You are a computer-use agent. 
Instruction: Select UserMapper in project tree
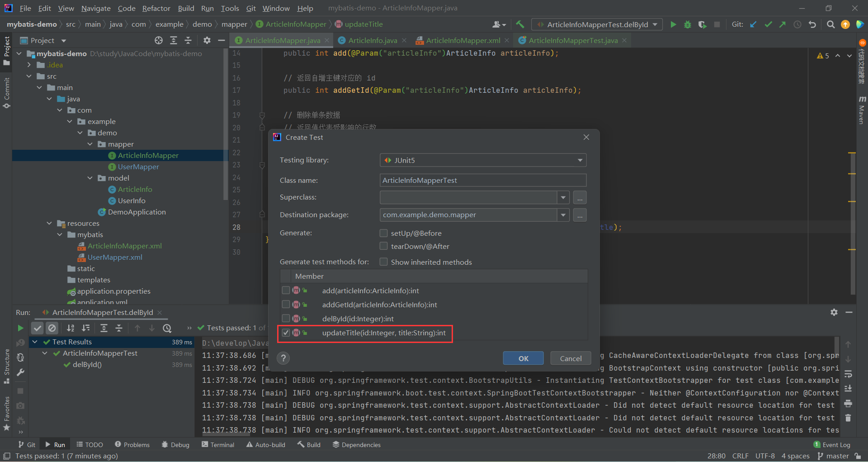click(x=138, y=167)
